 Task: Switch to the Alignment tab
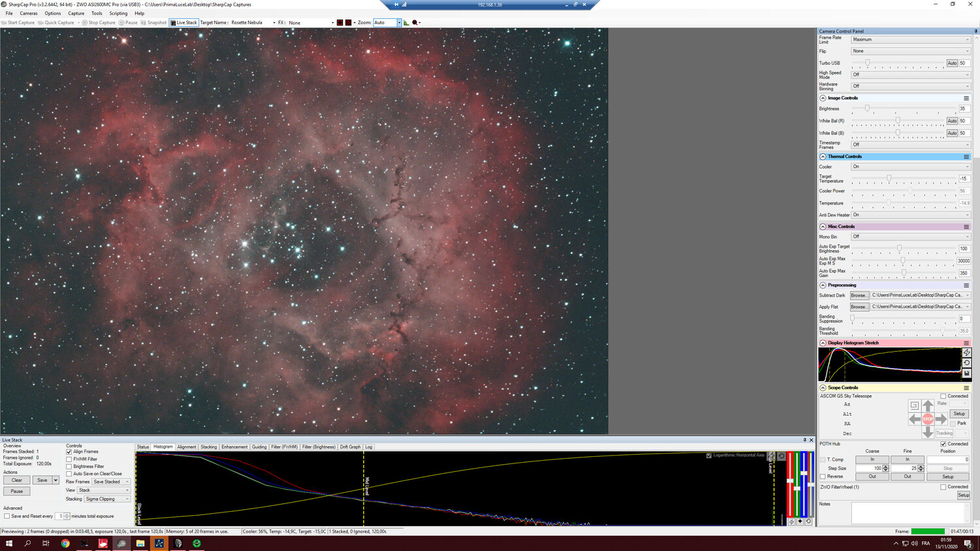(187, 447)
